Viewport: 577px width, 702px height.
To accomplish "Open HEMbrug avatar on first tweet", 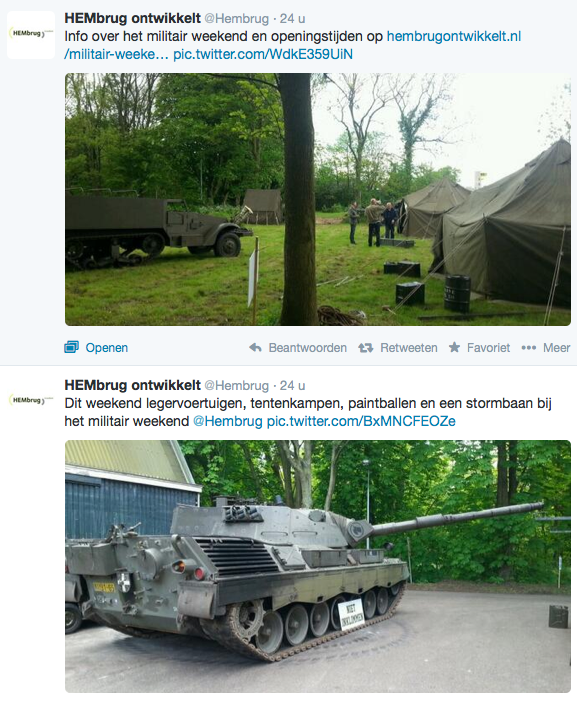I will (31, 35).
